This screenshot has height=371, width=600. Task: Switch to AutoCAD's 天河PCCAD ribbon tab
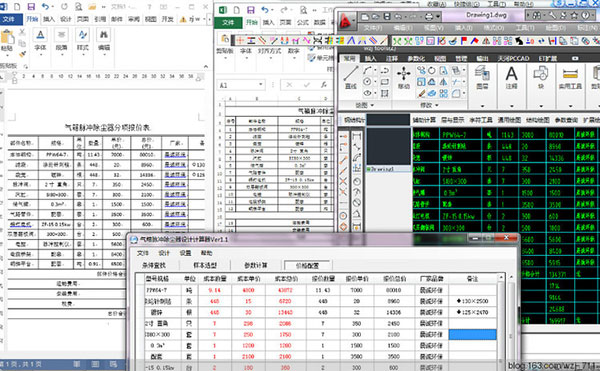click(x=514, y=59)
